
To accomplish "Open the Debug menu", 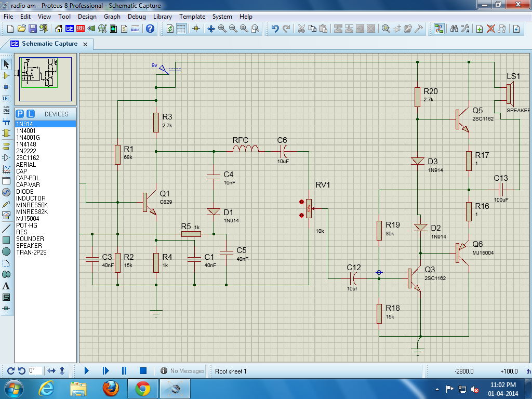I will tap(137, 17).
